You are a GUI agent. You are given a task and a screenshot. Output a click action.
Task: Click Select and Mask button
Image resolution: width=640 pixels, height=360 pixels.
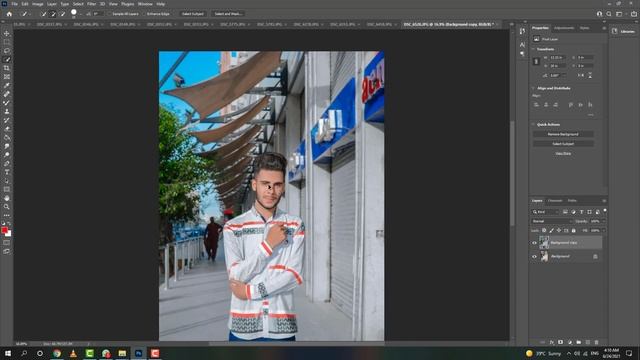click(x=228, y=14)
